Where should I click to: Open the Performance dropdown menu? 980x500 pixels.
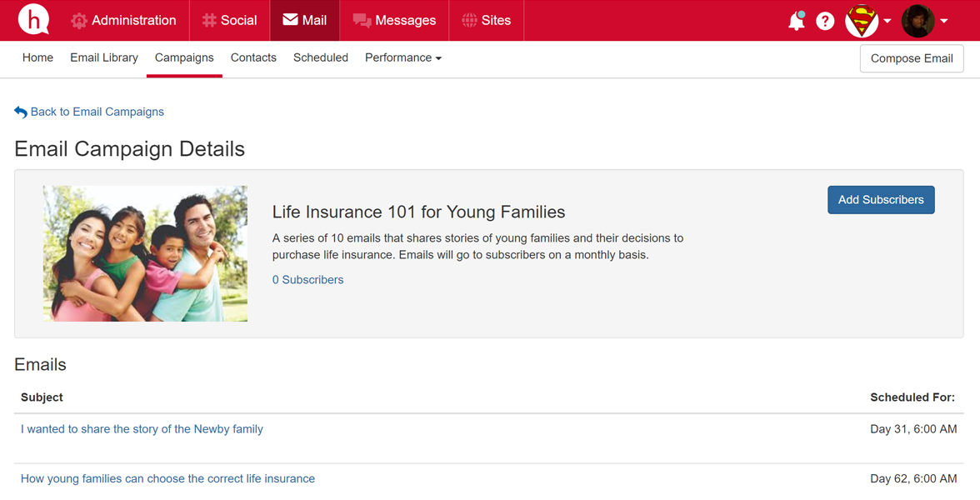(x=403, y=57)
